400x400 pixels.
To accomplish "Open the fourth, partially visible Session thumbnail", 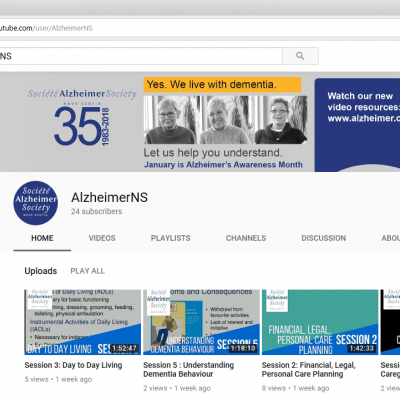I will [x=390, y=322].
